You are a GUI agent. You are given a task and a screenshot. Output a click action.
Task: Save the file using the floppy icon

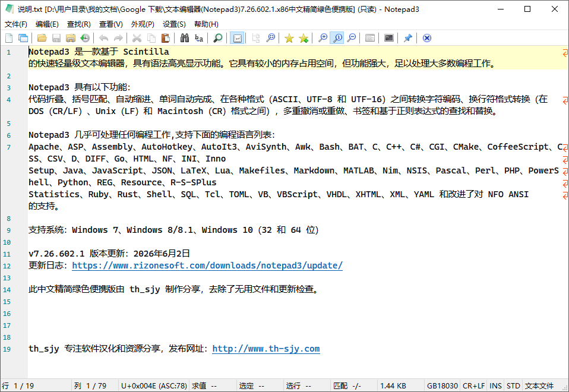click(56, 38)
